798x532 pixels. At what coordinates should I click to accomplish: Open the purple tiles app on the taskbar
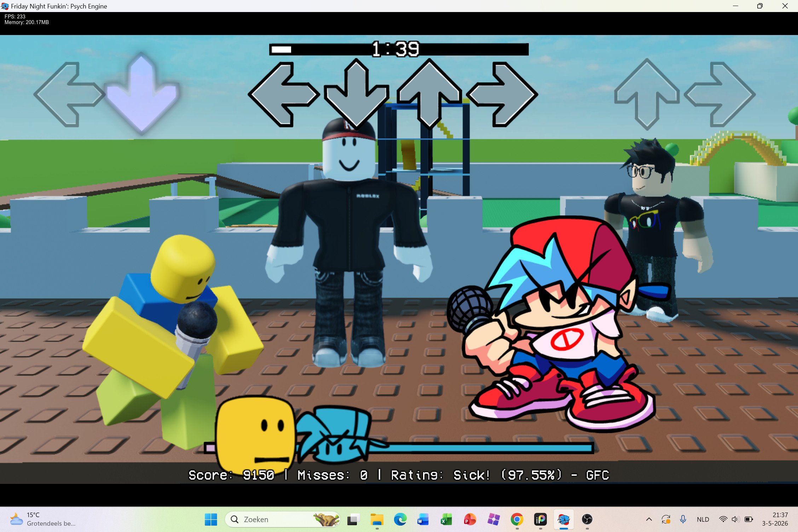[x=493, y=519]
